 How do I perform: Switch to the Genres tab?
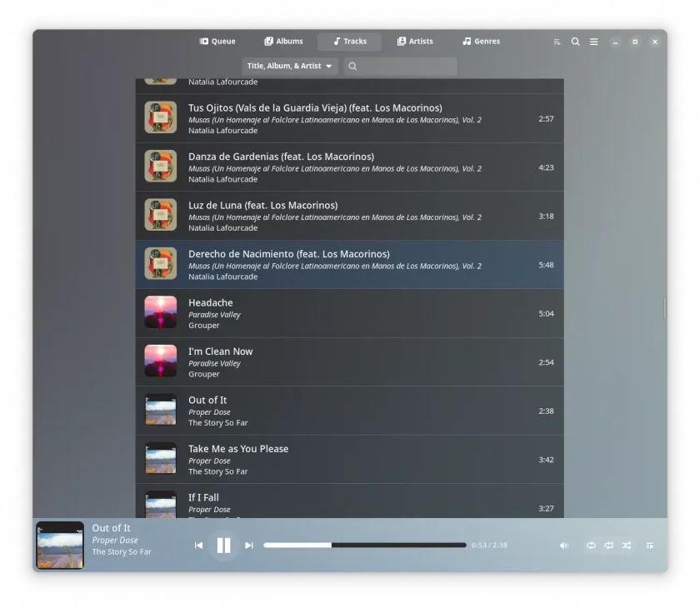(481, 42)
